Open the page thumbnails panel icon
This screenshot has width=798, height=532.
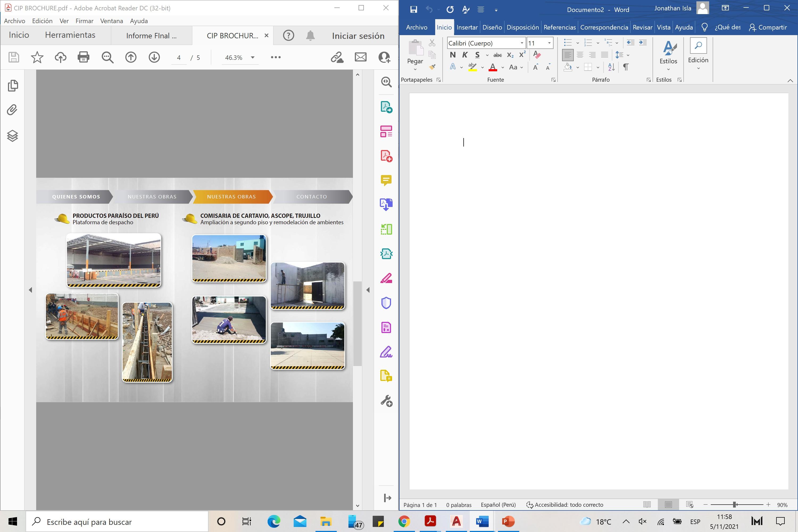pyautogui.click(x=13, y=85)
